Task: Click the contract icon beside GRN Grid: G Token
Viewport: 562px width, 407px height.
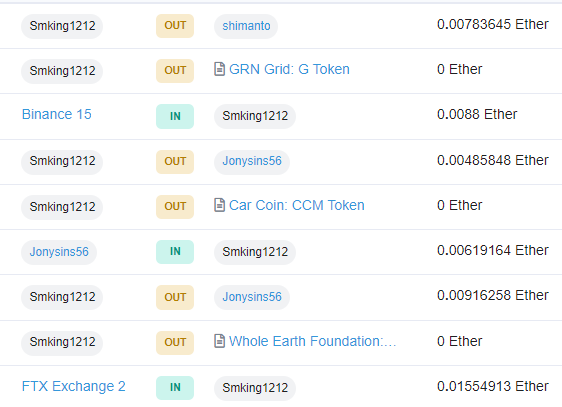Action: pos(219,69)
